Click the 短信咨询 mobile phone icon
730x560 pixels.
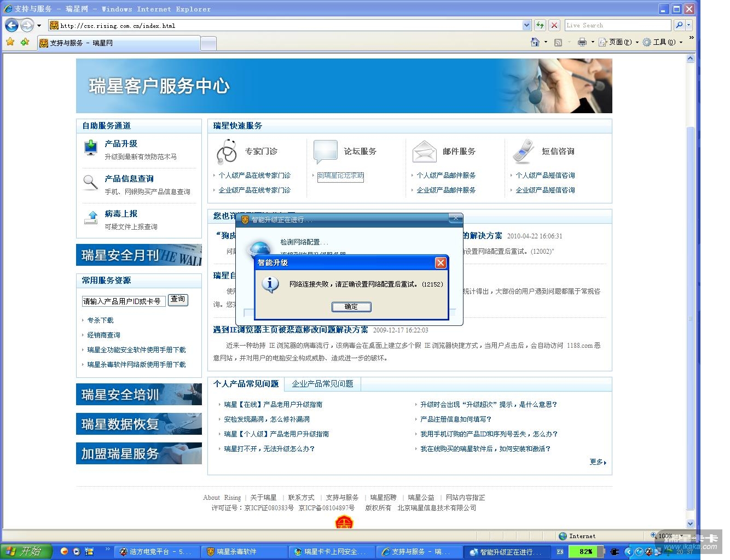click(523, 151)
